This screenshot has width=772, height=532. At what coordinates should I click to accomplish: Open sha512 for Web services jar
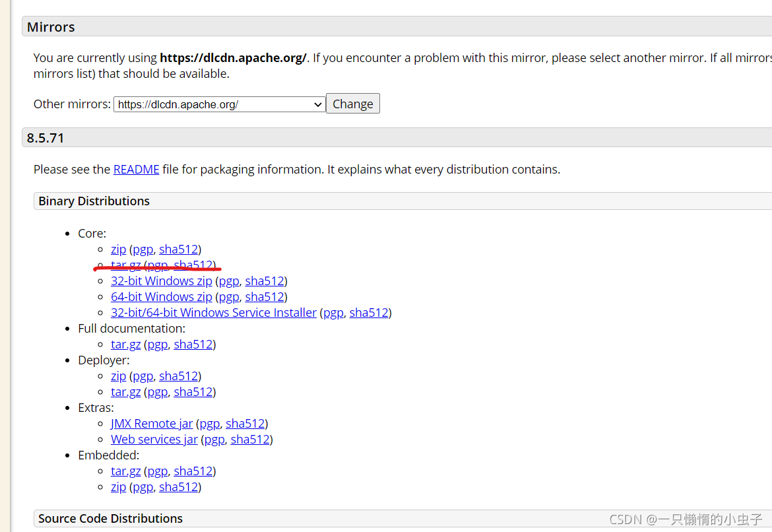(250, 439)
